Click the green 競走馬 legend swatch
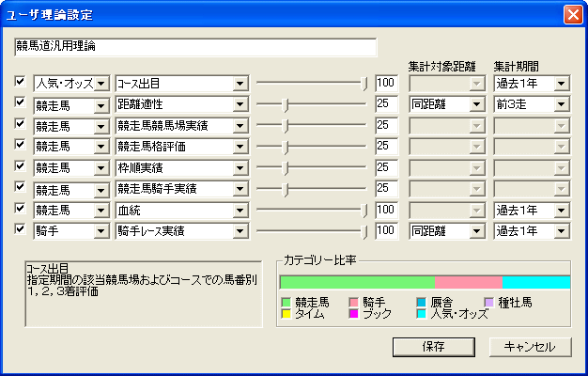 286,303
